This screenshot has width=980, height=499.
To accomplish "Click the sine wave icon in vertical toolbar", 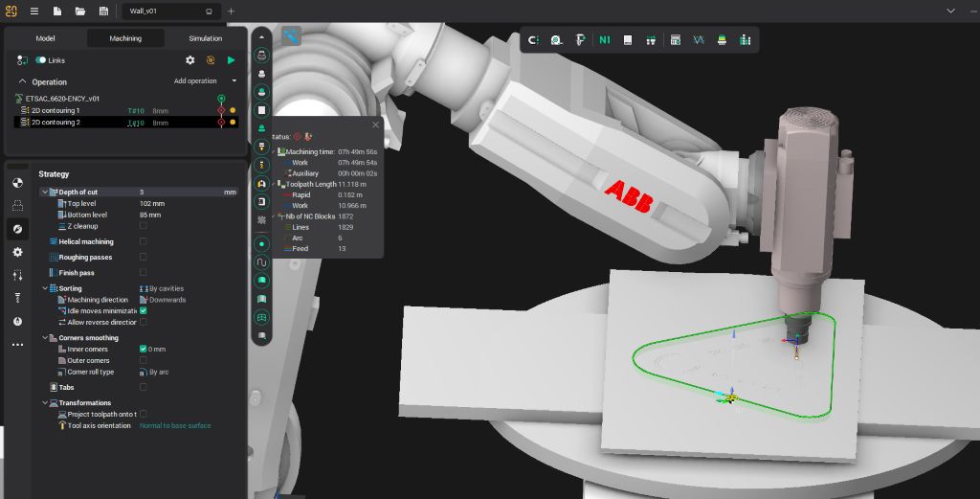I will click(x=262, y=262).
